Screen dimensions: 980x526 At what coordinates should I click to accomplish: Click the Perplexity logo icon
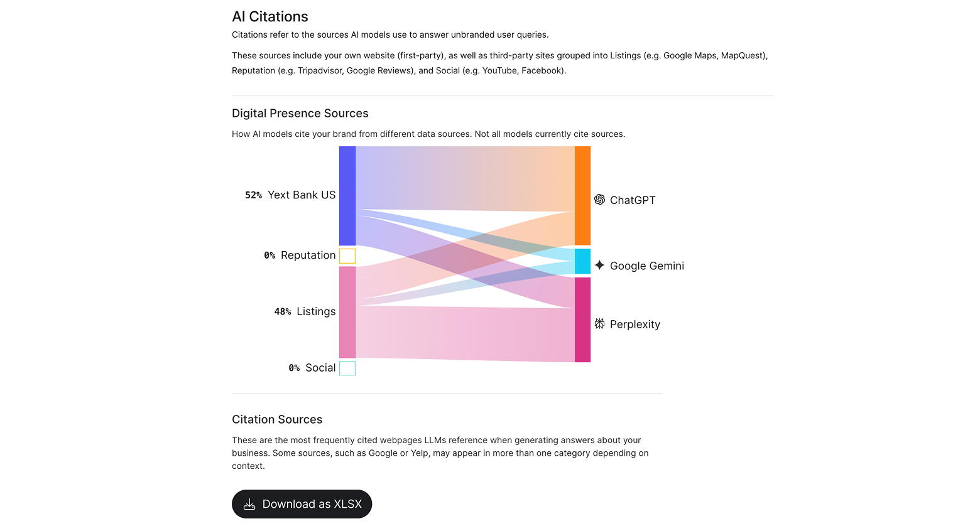(599, 324)
